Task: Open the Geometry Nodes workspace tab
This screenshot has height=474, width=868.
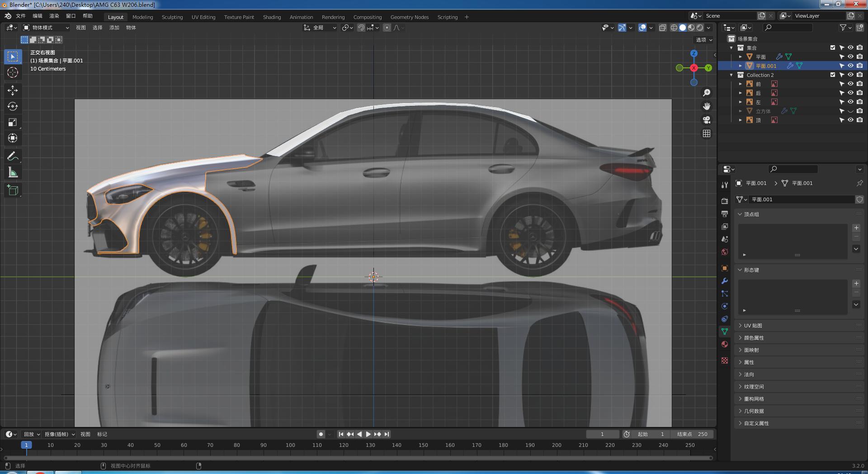Action: coord(410,17)
